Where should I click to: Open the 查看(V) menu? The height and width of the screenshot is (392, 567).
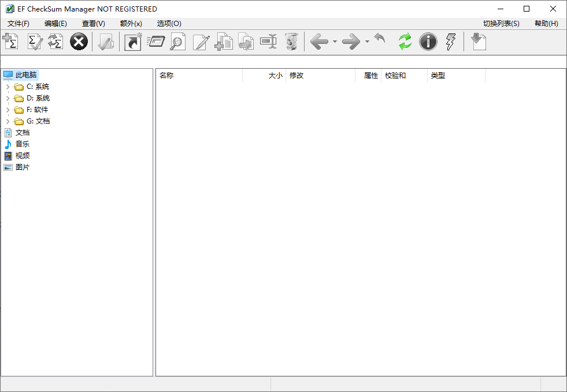pos(93,24)
